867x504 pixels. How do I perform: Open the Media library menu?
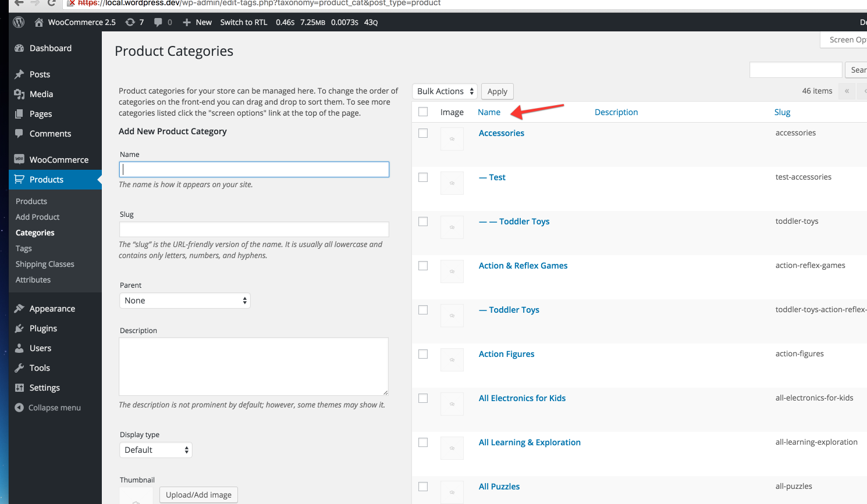point(41,94)
